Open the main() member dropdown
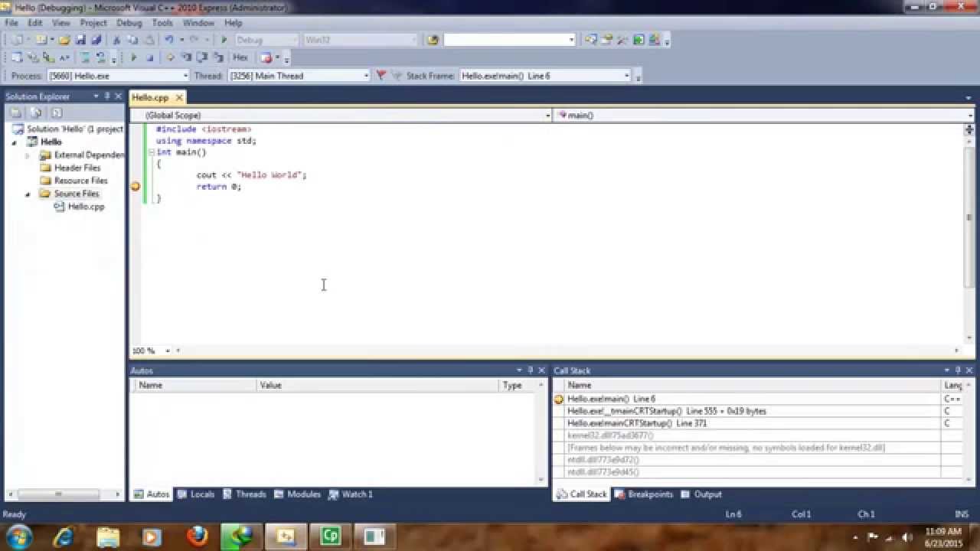Viewport: 980px width, 551px height. (970, 116)
